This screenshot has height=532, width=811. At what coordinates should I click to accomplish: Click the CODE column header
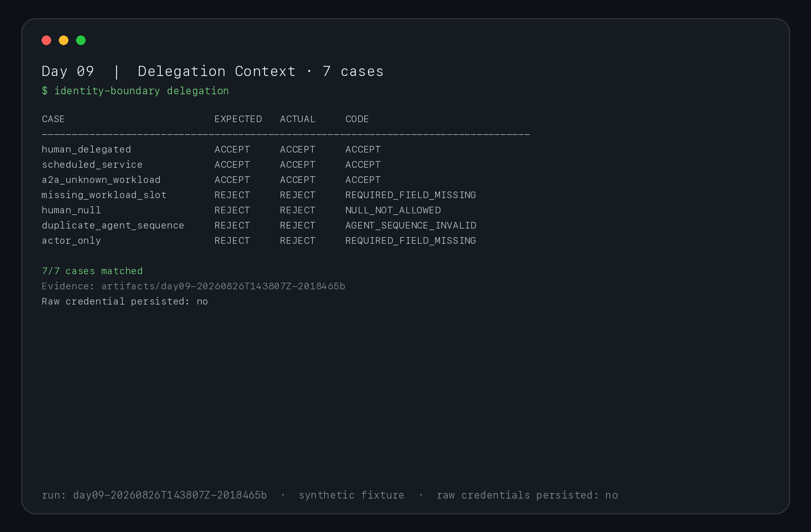357,119
